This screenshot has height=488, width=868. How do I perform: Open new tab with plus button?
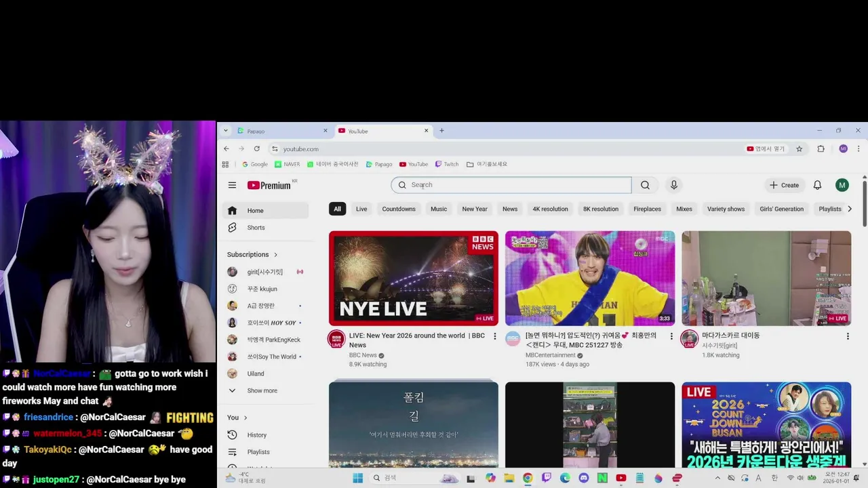tap(441, 131)
